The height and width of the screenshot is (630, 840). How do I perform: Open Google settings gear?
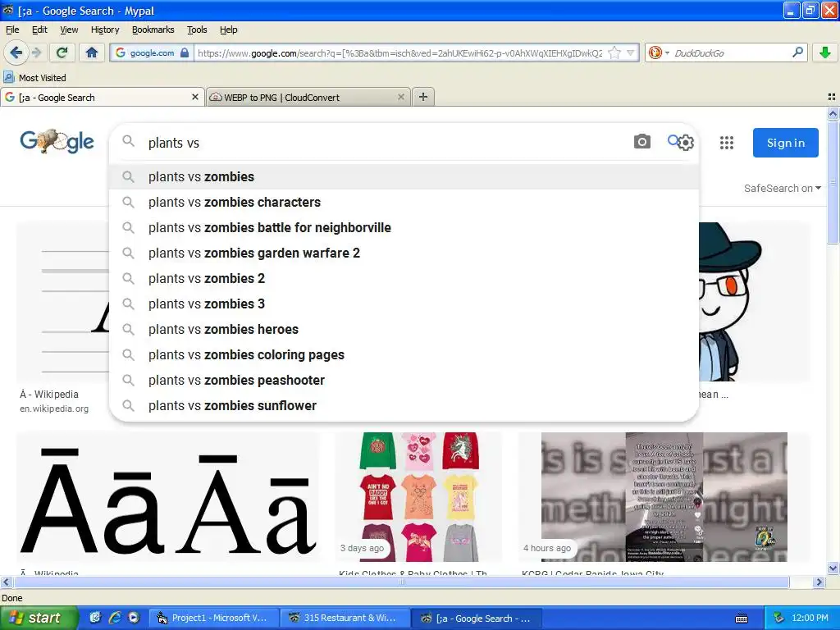click(x=687, y=143)
